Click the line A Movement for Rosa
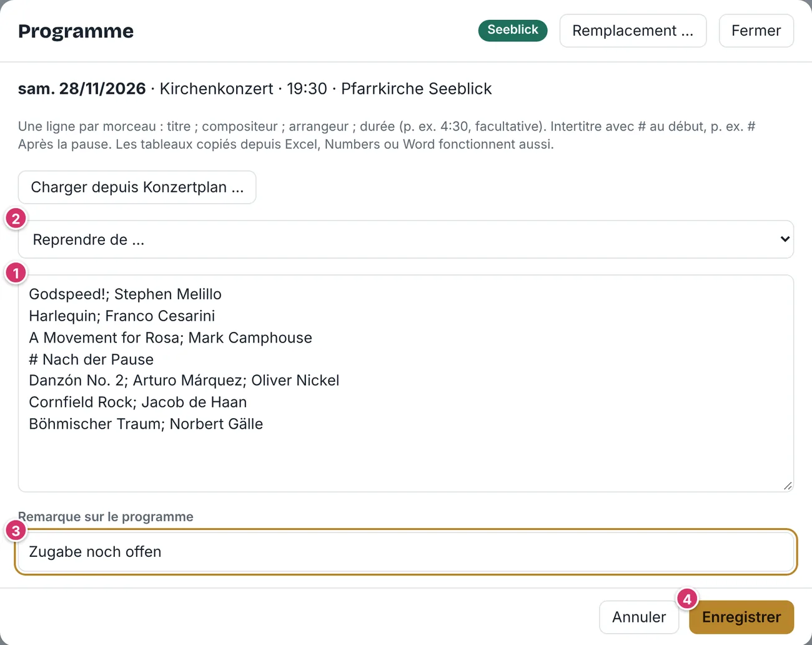The width and height of the screenshot is (812, 645). point(171,337)
